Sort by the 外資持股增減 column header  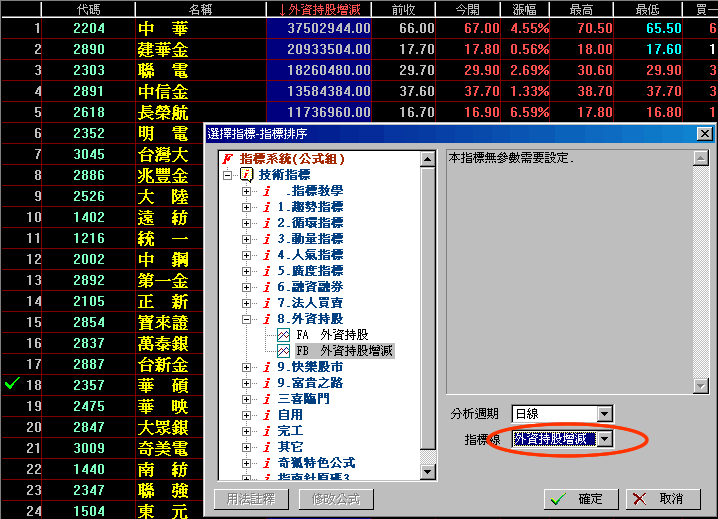(319, 9)
